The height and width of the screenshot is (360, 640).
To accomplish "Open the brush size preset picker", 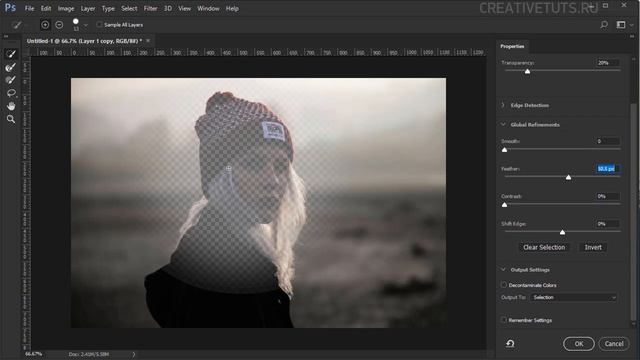I will [x=85, y=25].
